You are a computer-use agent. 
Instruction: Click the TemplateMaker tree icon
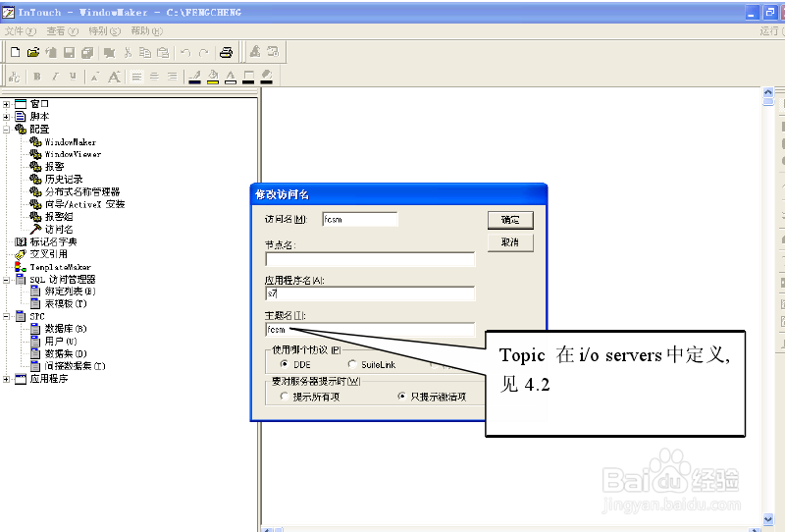[x=21, y=267]
